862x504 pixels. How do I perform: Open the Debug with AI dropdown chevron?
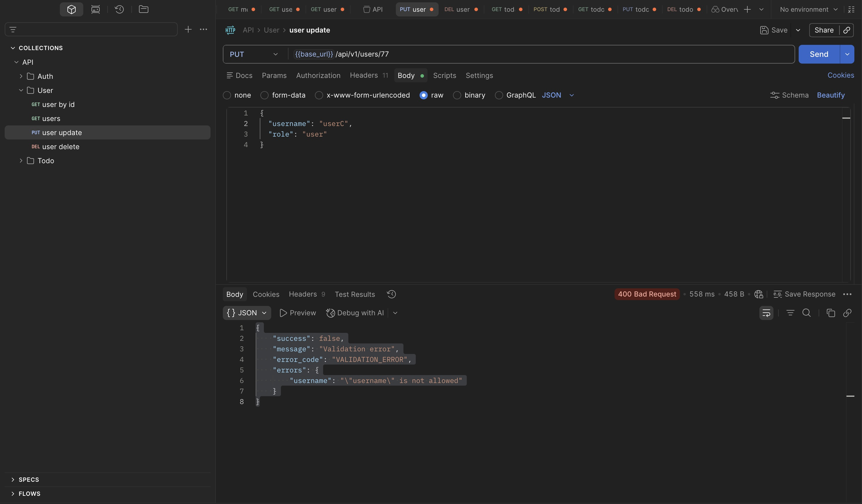pyautogui.click(x=395, y=313)
